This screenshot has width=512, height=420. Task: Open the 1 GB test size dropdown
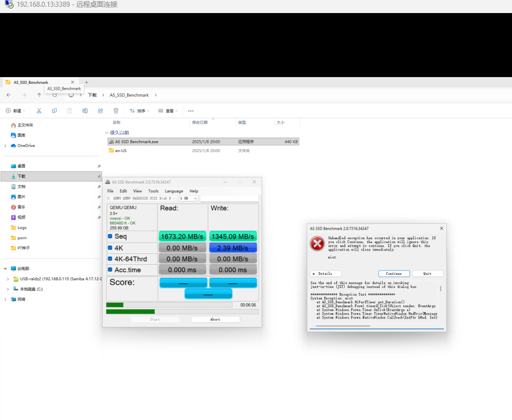coord(188,198)
